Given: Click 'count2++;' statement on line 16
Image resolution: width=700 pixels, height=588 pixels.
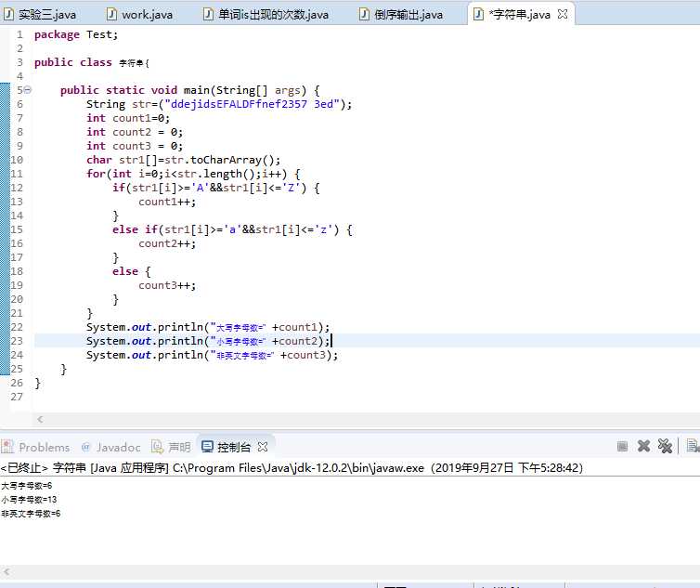Looking at the screenshot, I should click(167, 243).
